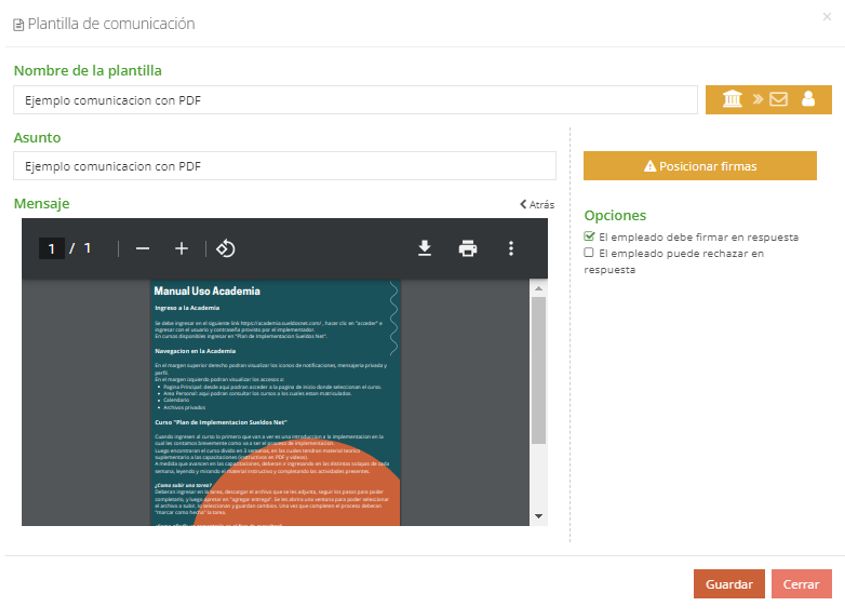Download the PDF document
Image resolution: width=845 pixels, height=609 pixels.
click(425, 248)
